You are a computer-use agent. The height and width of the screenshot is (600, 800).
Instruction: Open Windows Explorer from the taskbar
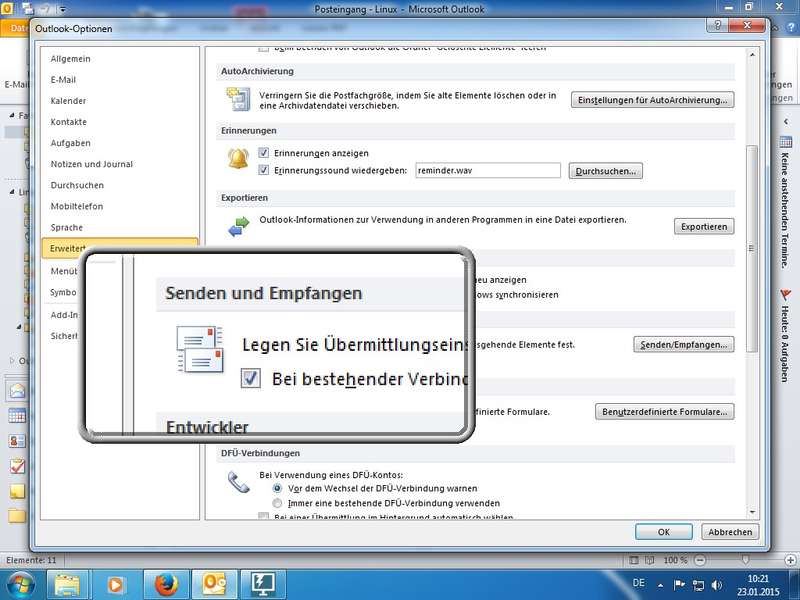(67, 585)
